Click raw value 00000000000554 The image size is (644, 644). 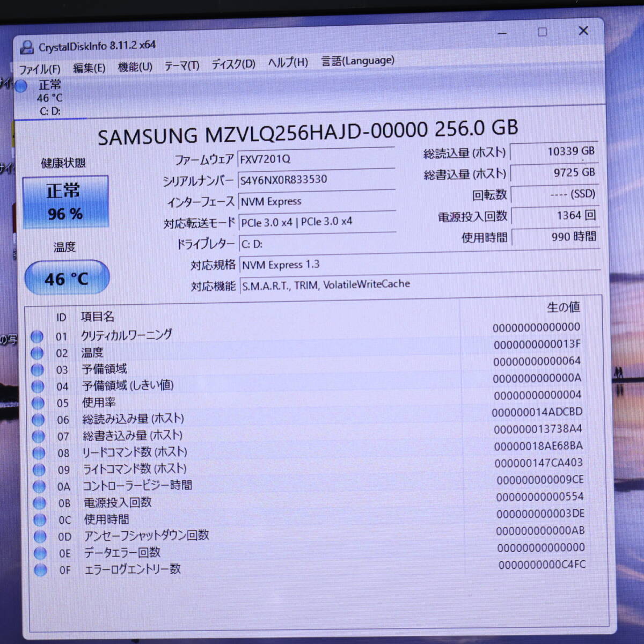coord(540,497)
